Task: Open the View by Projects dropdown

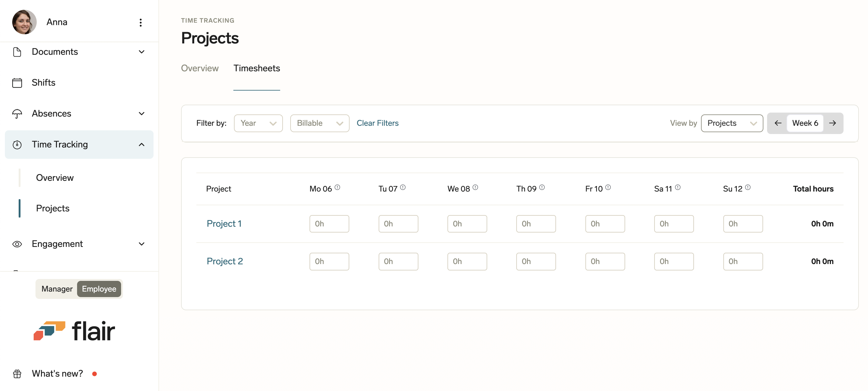Action: coord(732,123)
